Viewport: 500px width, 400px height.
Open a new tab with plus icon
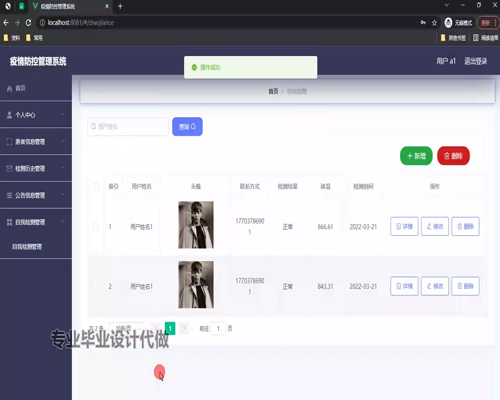tap(120, 6)
